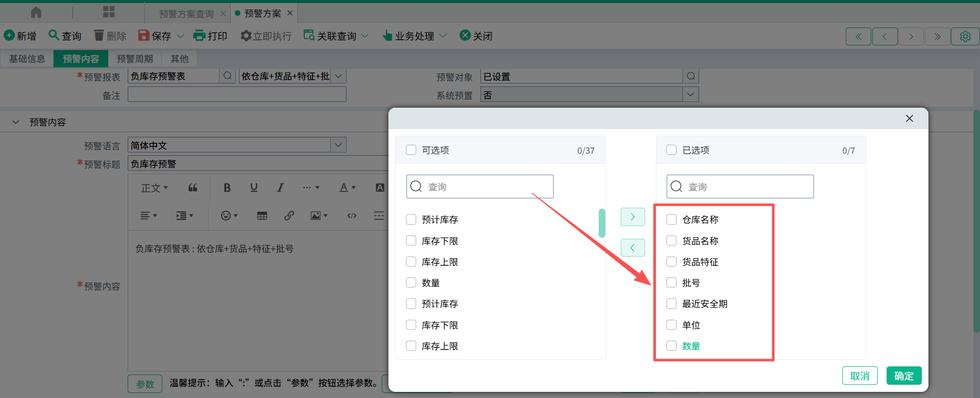
Task: Open the 预警方案查询 tab
Action: click(186, 14)
